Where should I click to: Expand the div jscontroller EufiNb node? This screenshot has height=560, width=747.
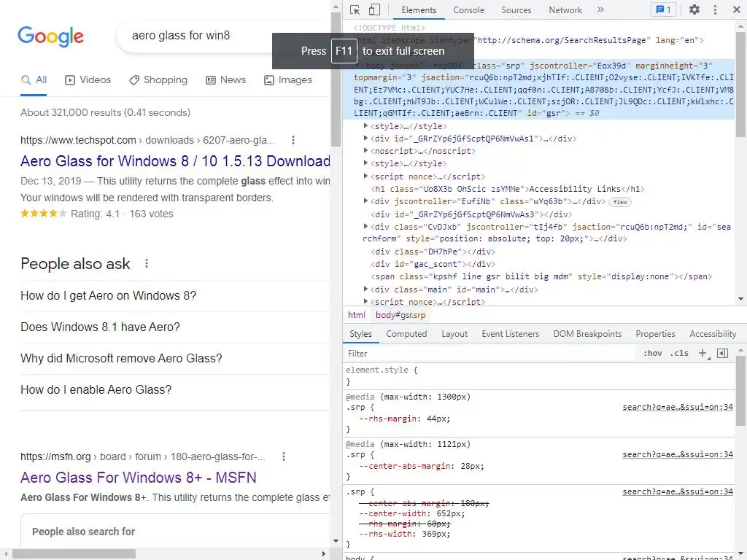pyautogui.click(x=365, y=201)
